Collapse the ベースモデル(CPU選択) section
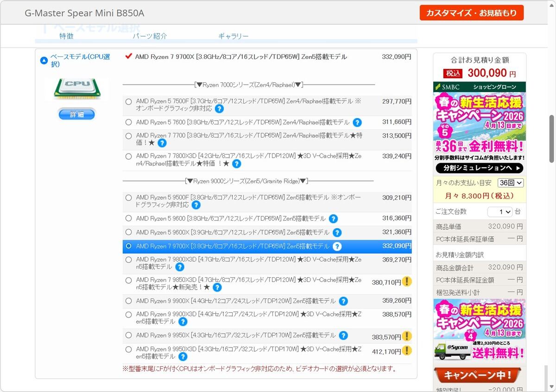Image resolution: width=556 pixels, height=392 pixels. [44, 60]
